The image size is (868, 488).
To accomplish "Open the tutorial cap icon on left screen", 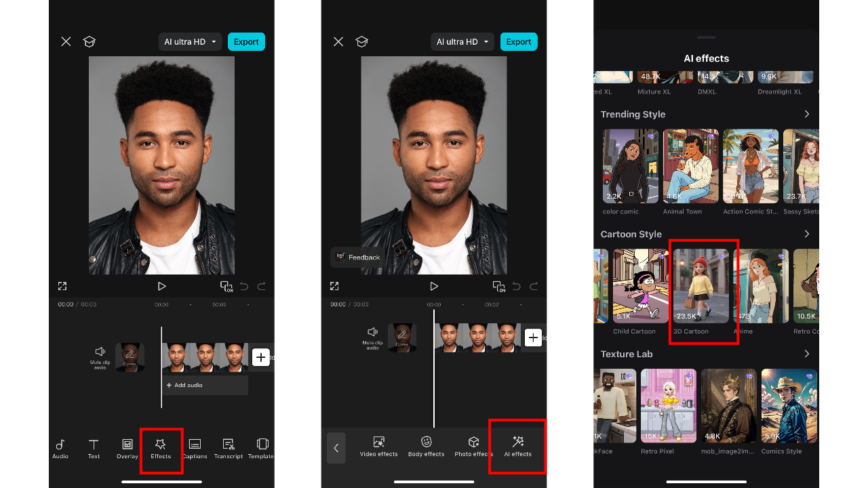I will click(x=89, y=41).
